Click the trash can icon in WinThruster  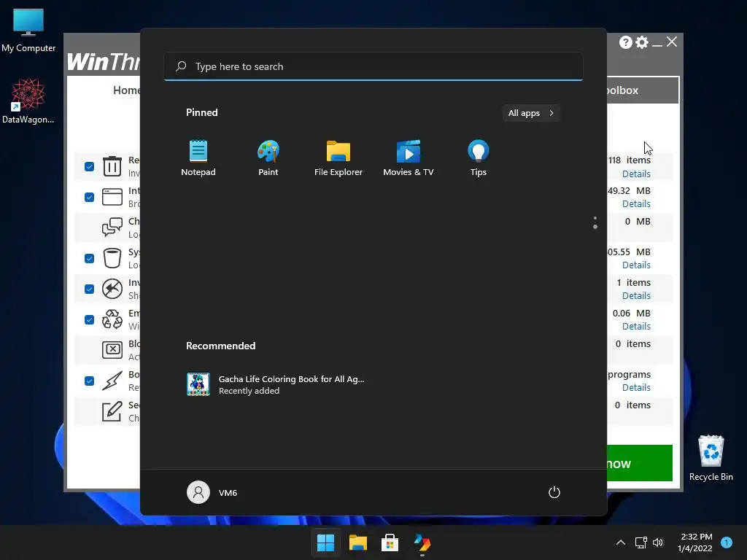pos(112,166)
